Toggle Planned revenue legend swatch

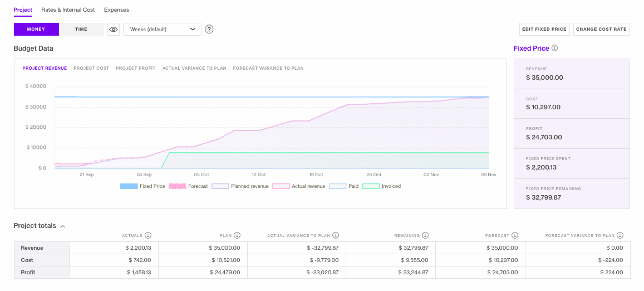(220, 186)
